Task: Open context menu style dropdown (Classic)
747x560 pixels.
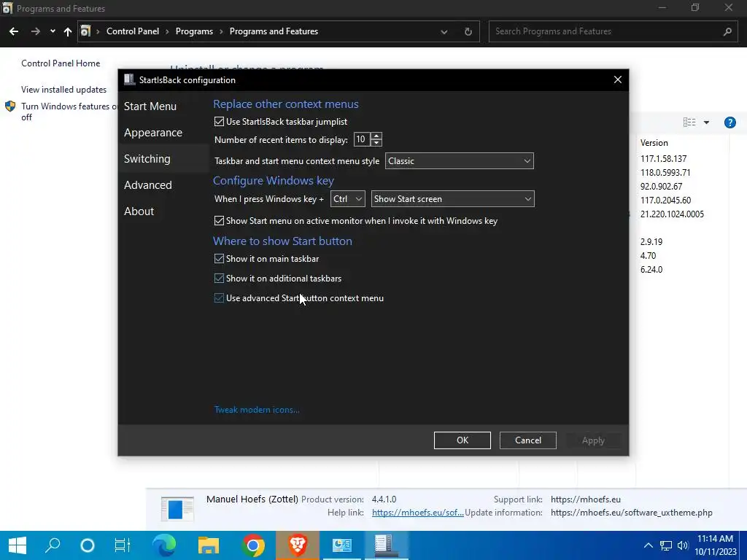Action: (460, 161)
